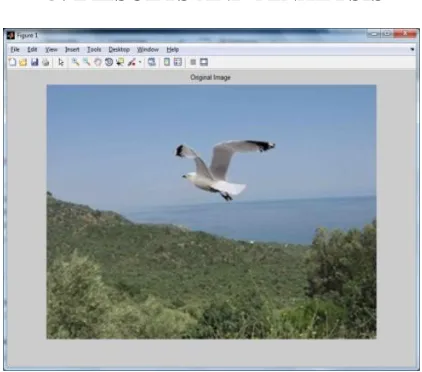Activate the Zoom Out magnifier tool
422x372 pixels.
coord(87,62)
